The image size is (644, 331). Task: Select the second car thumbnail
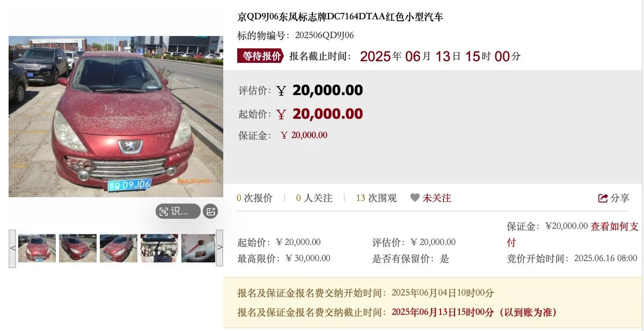(78, 248)
